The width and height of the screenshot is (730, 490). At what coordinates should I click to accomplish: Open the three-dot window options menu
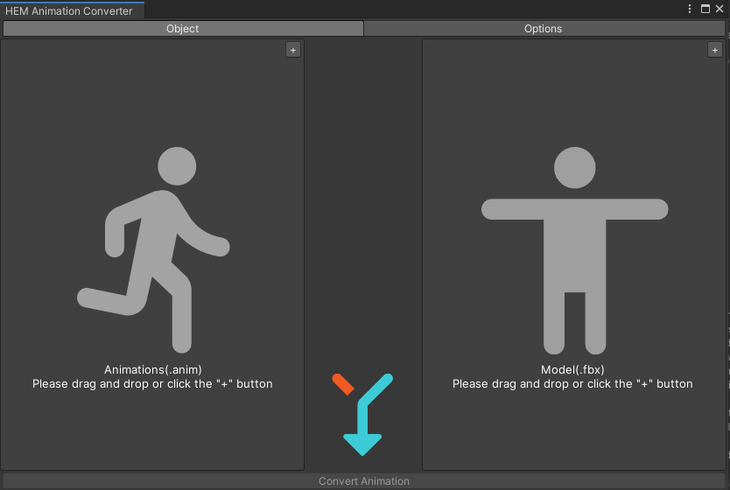coord(689,9)
